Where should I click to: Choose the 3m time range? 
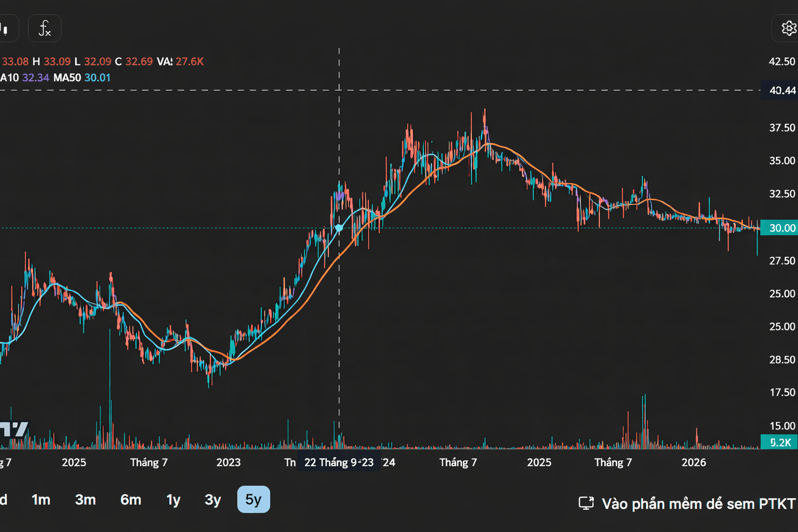click(85, 499)
